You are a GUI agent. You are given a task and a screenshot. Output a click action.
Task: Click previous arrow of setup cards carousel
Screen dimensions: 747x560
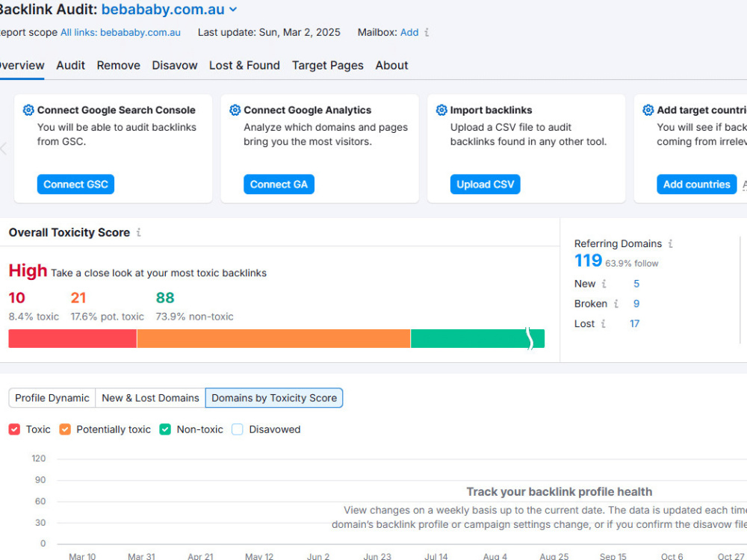[x=3, y=149]
